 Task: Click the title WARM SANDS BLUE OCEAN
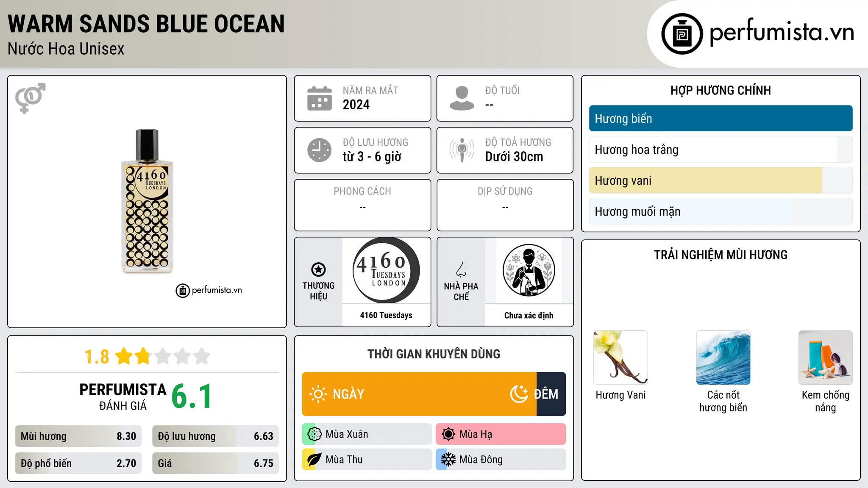click(146, 24)
